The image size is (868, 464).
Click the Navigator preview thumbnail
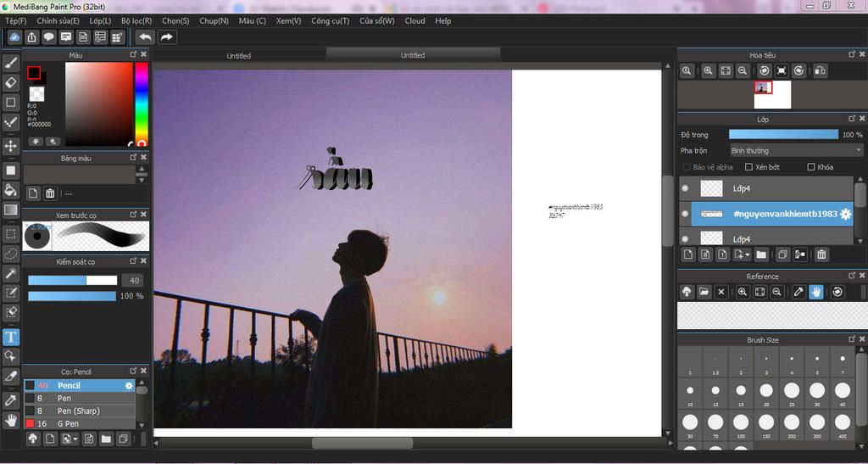point(772,95)
